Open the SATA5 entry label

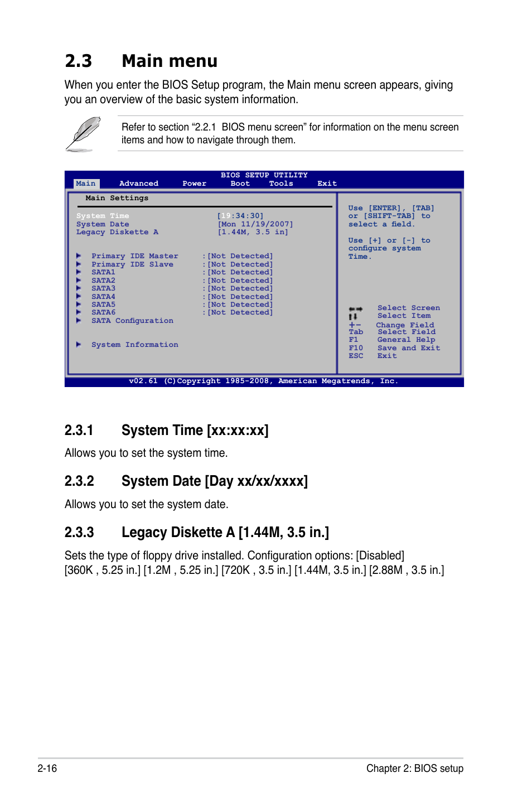click(103, 305)
